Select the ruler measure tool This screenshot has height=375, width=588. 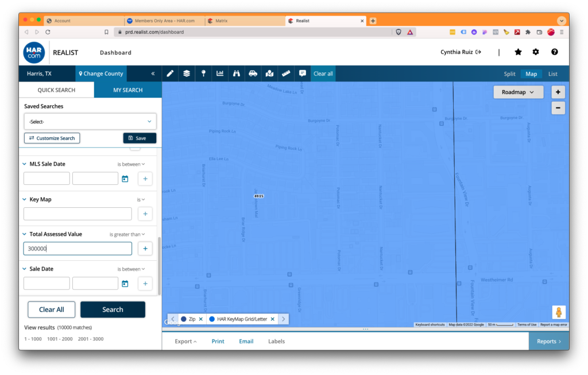click(286, 74)
